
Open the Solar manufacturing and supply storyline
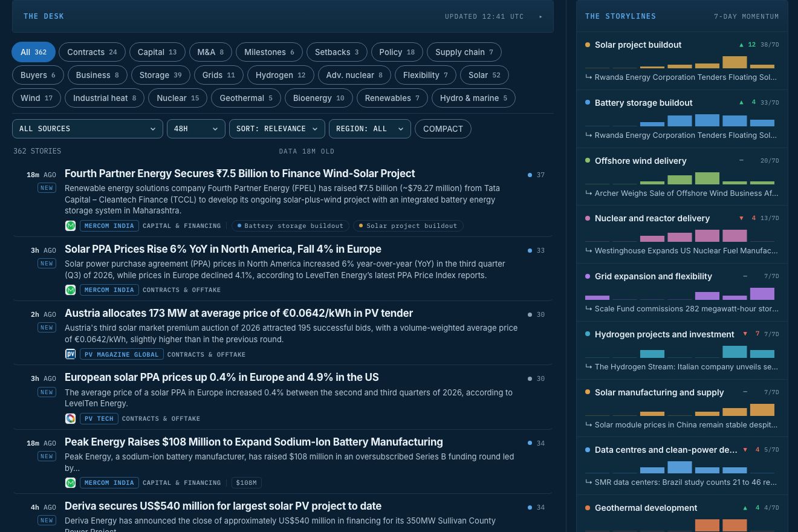point(682,408)
